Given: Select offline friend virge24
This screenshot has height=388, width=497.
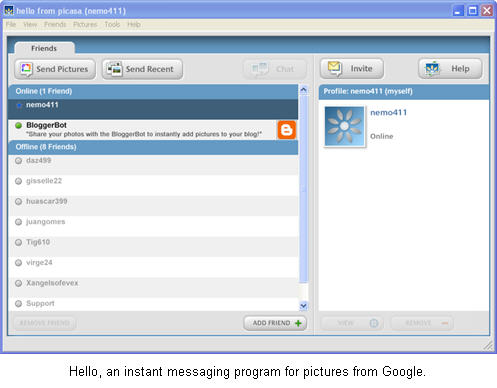Looking at the screenshot, I should click(x=153, y=267).
